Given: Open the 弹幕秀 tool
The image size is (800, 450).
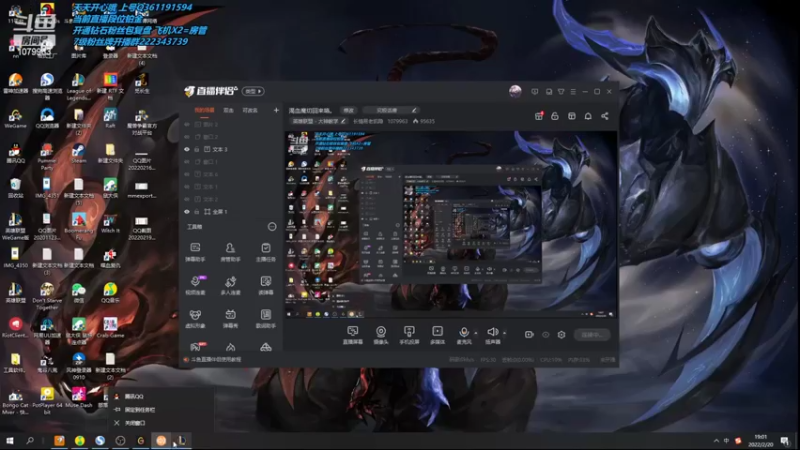Looking at the screenshot, I should (230, 318).
